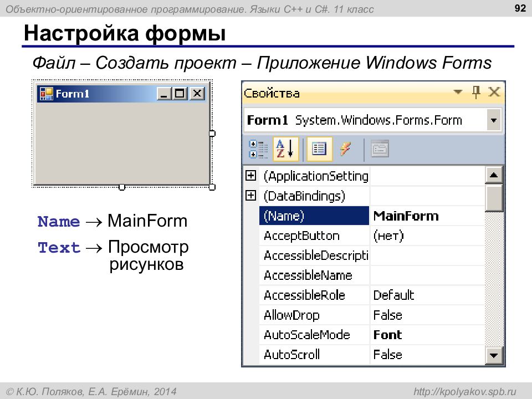Select the AccessibleName property

coord(314,275)
